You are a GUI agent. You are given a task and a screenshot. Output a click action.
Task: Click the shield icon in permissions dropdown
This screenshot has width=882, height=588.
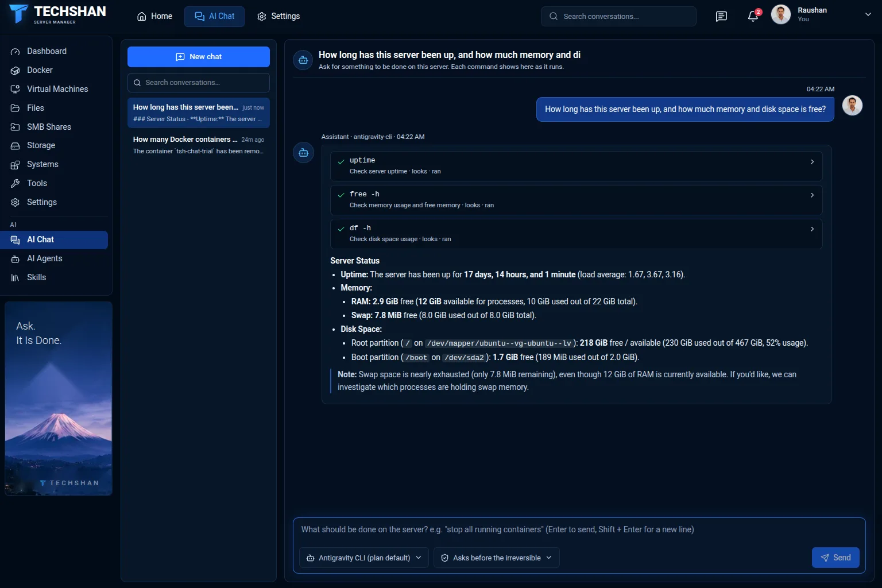444,558
